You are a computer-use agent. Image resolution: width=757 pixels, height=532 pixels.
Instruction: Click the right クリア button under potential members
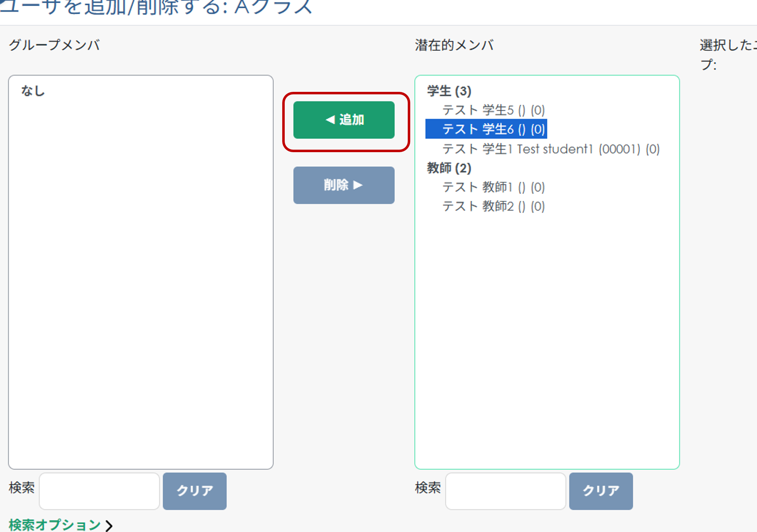pyautogui.click(x=601, y=491)
